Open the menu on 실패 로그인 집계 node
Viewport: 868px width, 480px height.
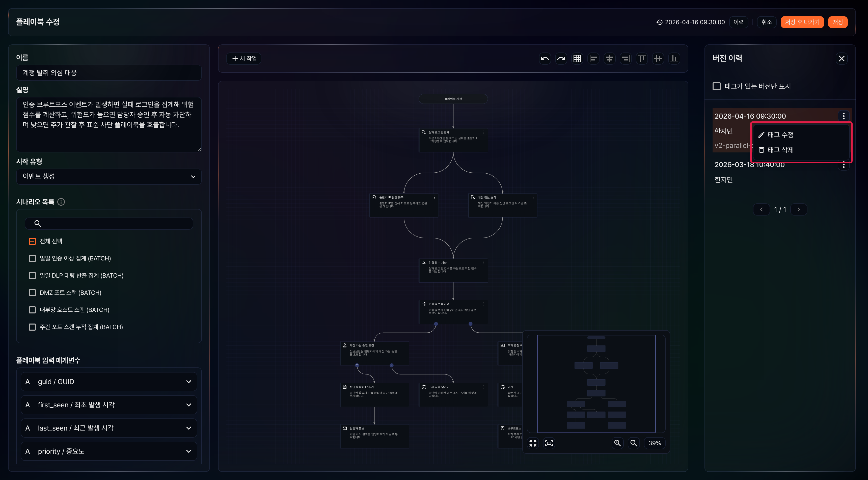484,132
